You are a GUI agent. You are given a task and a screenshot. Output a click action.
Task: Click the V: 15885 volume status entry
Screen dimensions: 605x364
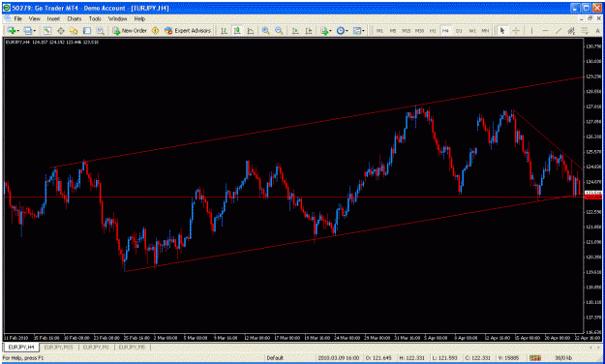pyautogui.click(x=509, y=358)
